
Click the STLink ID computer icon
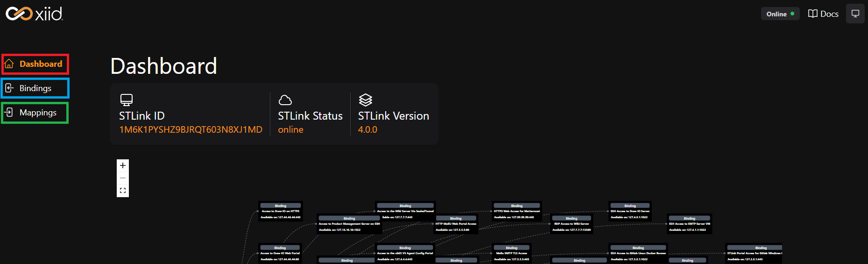[x=127, y=100]
